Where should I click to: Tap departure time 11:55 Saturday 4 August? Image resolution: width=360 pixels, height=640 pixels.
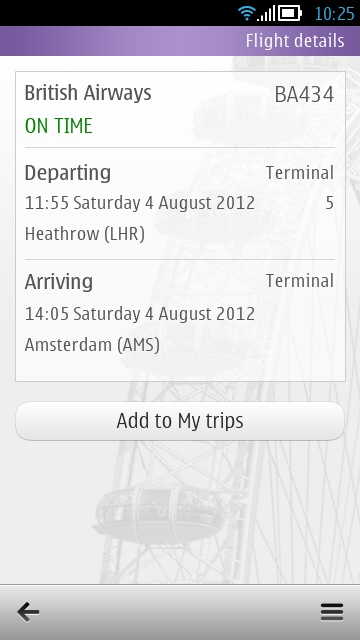[140, 203]
